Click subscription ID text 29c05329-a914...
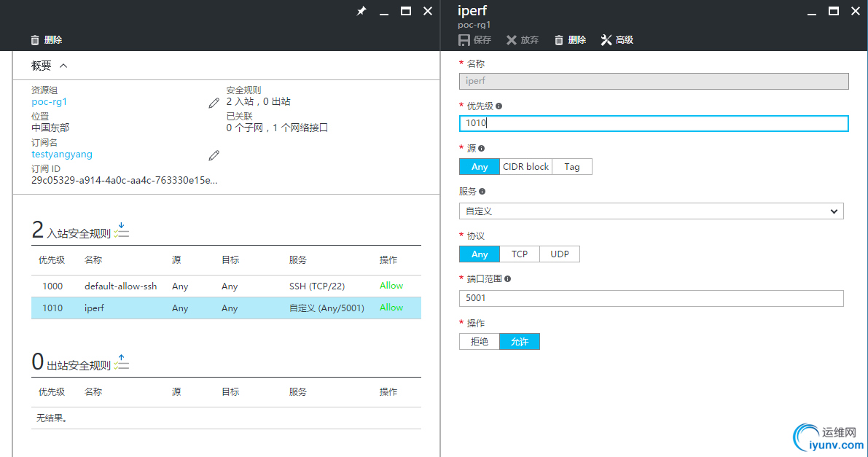The image size is (868, 457). coord(124,181)
